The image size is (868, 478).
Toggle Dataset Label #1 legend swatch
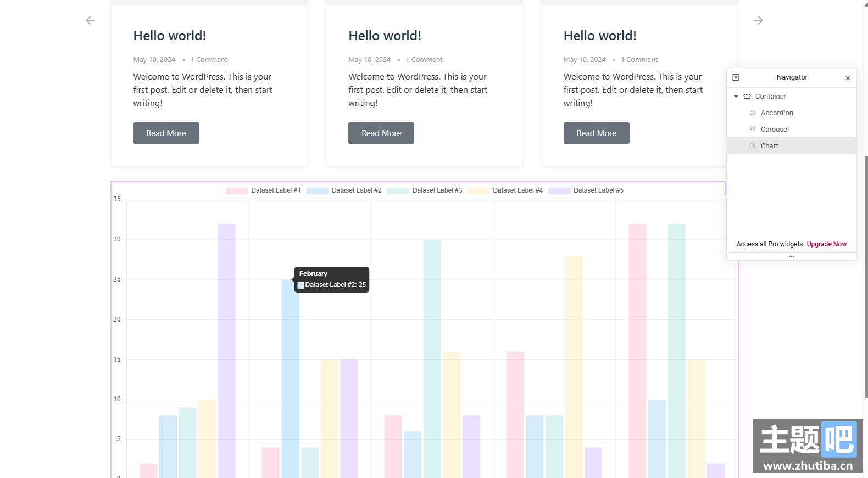pos(236,191)
